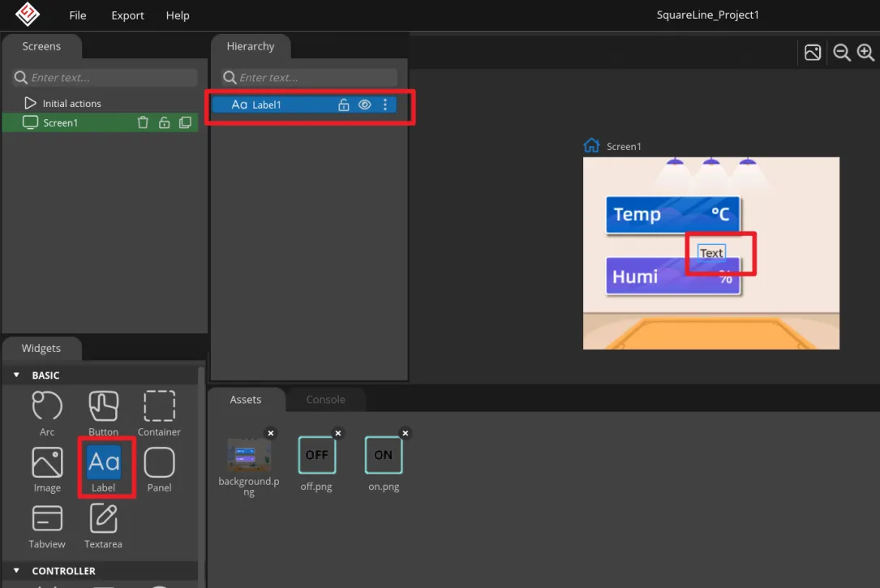The width and height of the screenshot is (880, 588).
Task: Zoom out of the canvas
Action: tap(842, 53)
